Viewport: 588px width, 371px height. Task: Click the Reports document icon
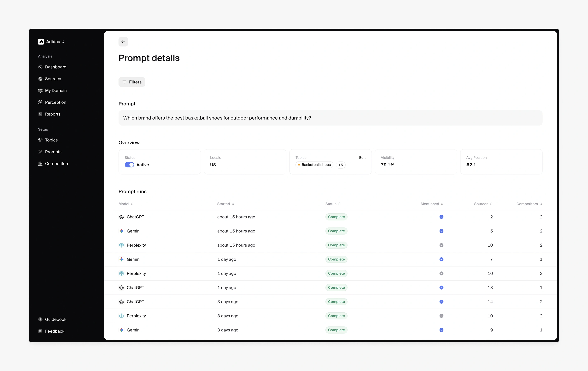(40, 114)
